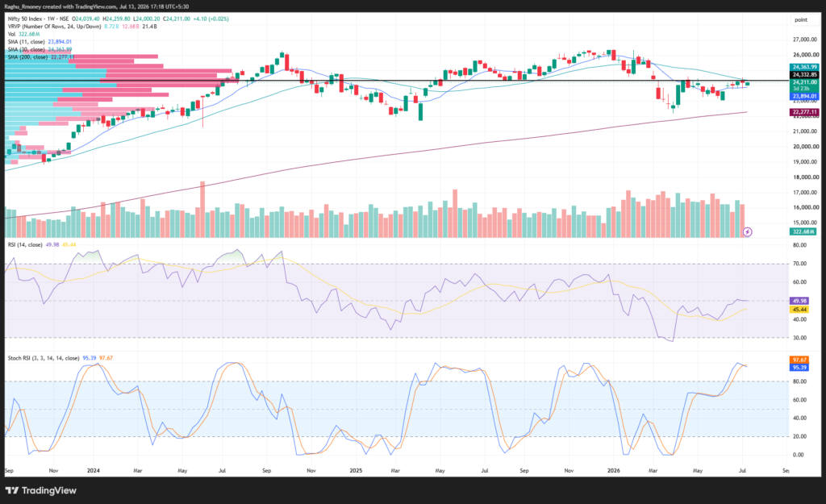Click the green 24,211.00 last price label

pos(804,82)
